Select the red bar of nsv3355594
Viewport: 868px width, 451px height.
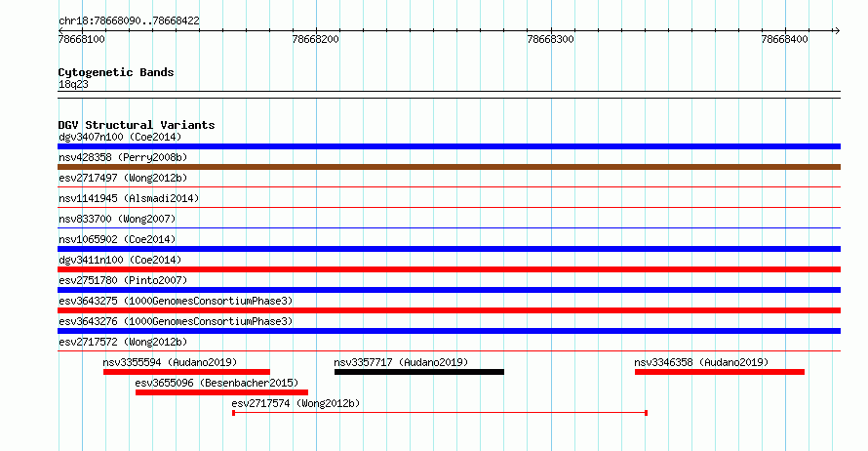pyautogui.click(x=186, y=372)
